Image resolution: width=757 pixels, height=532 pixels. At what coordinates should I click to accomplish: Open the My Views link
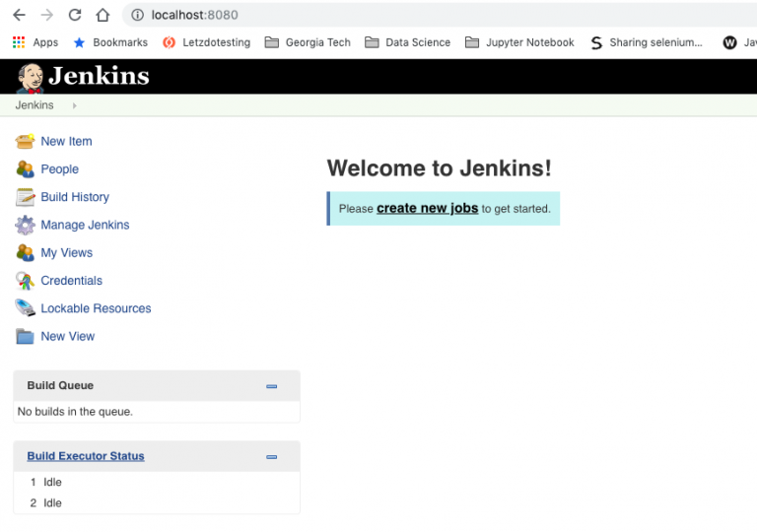[x=67, y=252]
